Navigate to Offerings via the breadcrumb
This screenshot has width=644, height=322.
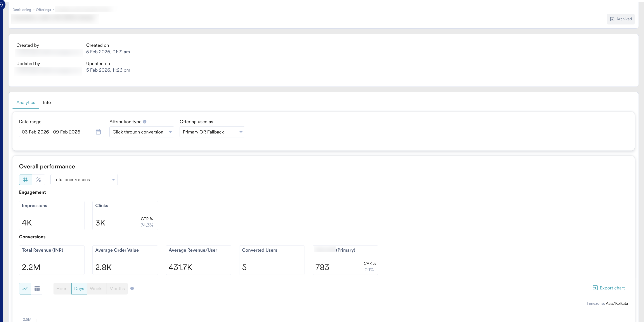coord(43,9)
